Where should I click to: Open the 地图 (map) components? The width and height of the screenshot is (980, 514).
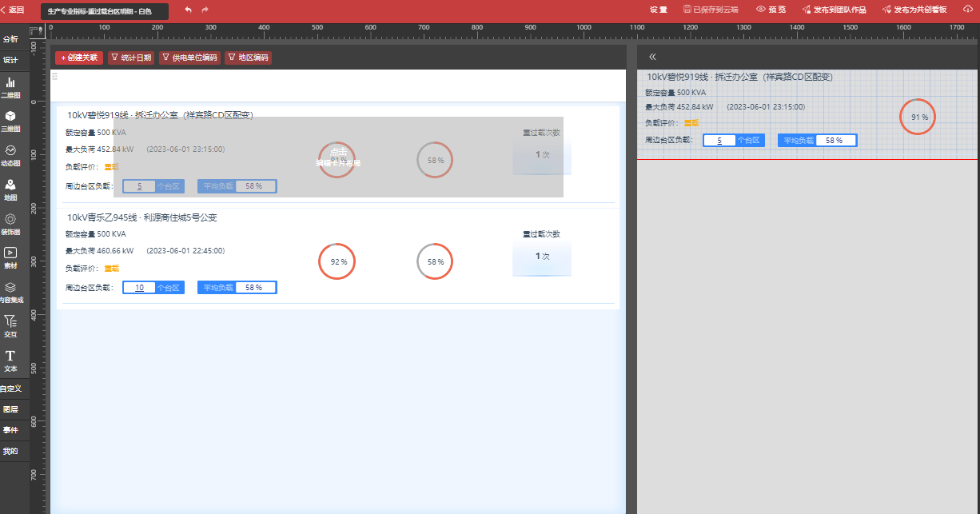click(x=10, y=189)
